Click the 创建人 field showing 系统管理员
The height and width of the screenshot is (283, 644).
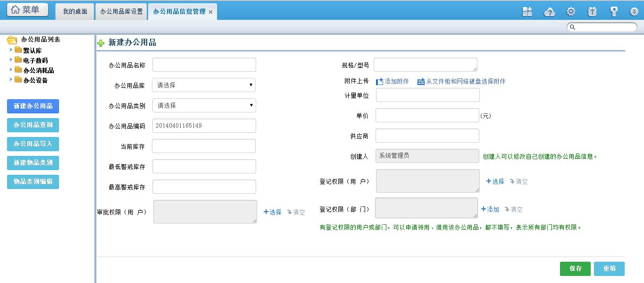point(427,156)
